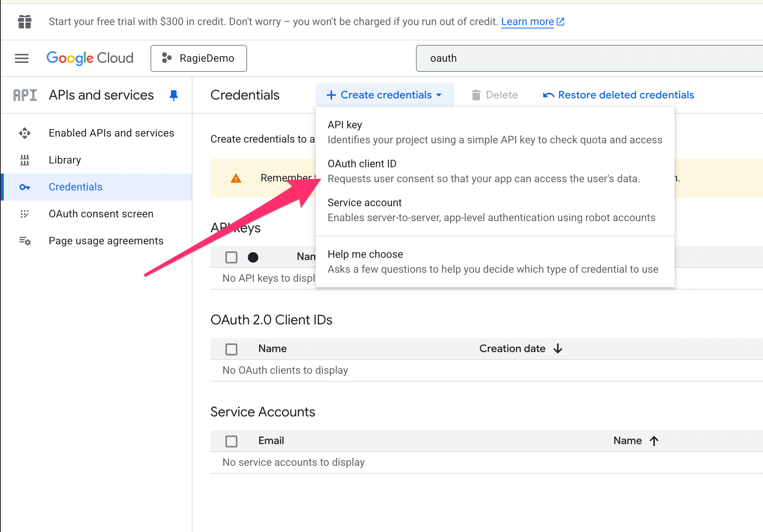Click the Library grid icon

(25, 160)
